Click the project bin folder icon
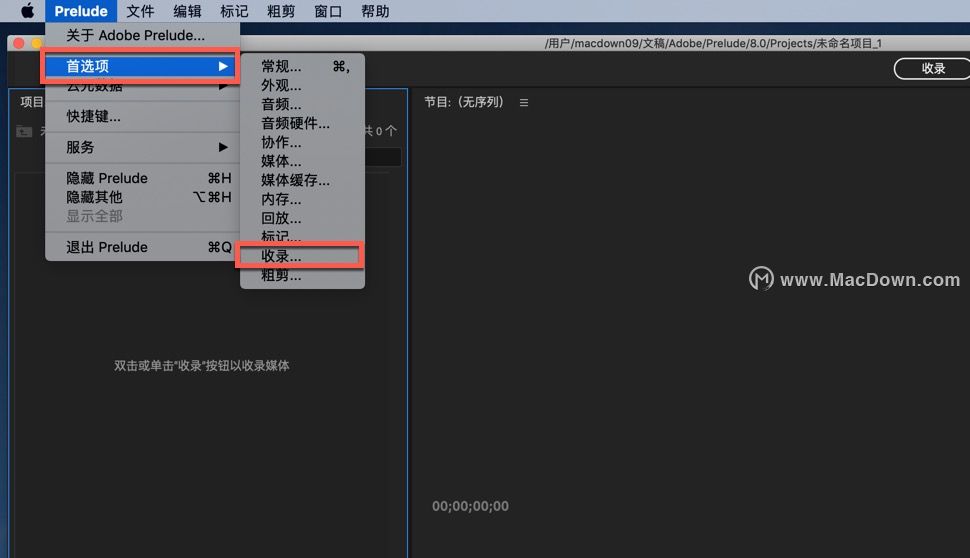This screenshot has height=558, width=970. [24, 131]
